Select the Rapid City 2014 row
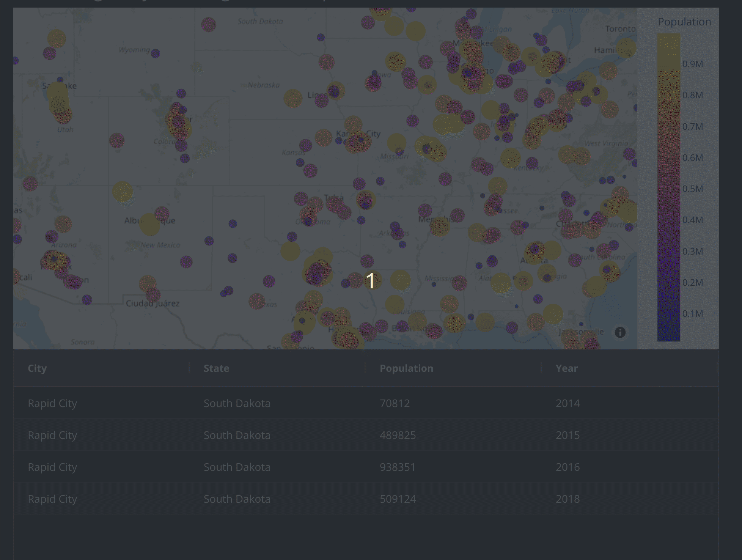742x560 pixels. click(x=52, y=403)
